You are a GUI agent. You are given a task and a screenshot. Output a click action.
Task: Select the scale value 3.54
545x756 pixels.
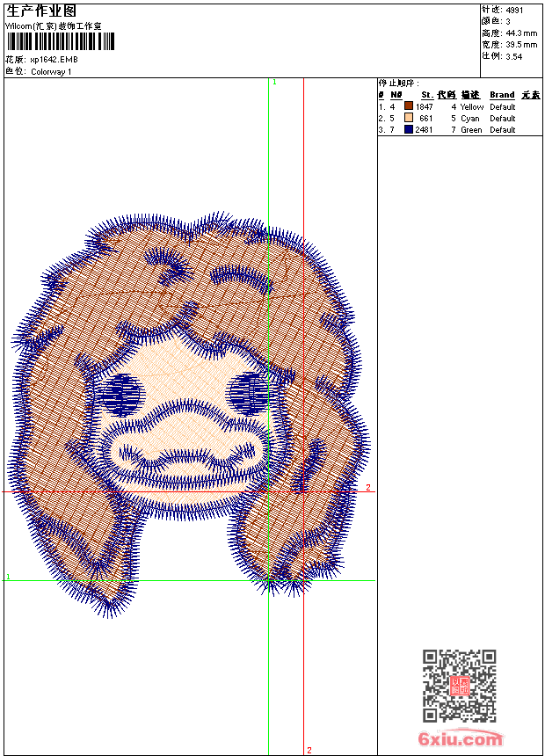pos(514,56)
